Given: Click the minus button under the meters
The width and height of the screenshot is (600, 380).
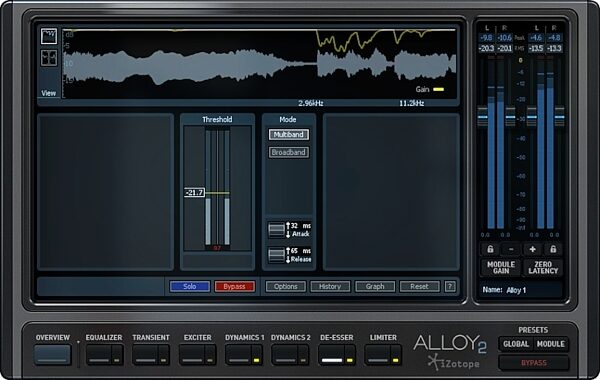Looking at the screenshot, I should coord(511,250).
